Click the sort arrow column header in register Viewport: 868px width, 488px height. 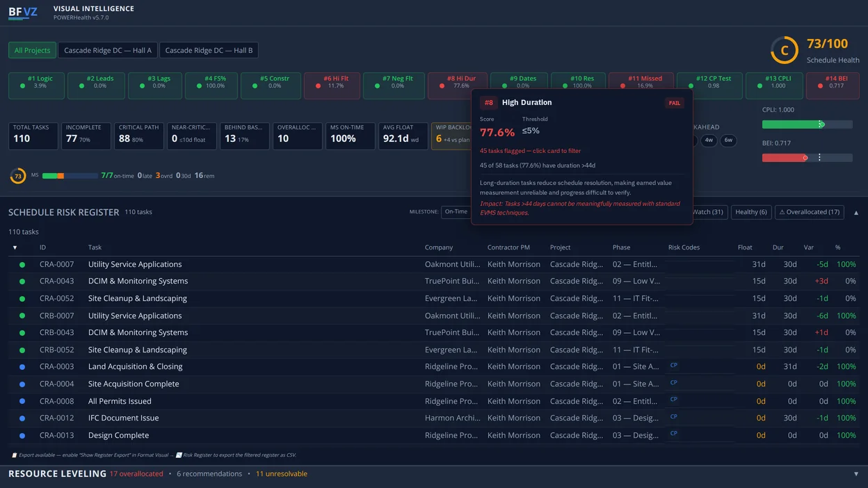point(15,247)
